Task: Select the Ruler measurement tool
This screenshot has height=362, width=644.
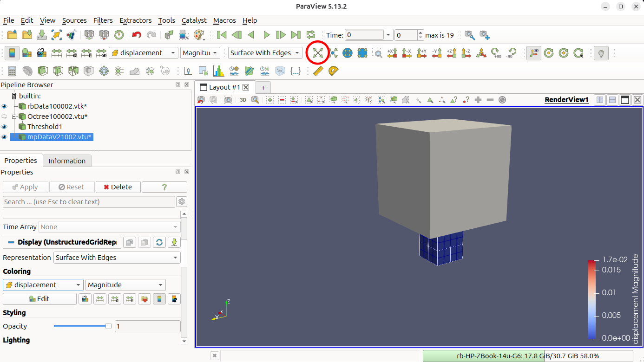Action: [x=318, y=71]
